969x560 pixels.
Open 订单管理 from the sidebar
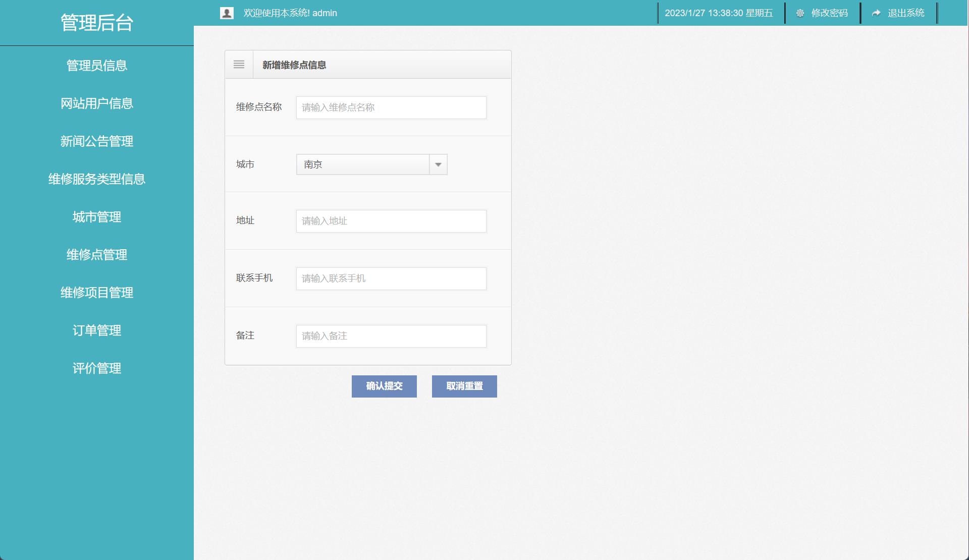pyautogui.click(x=97, y=330)
